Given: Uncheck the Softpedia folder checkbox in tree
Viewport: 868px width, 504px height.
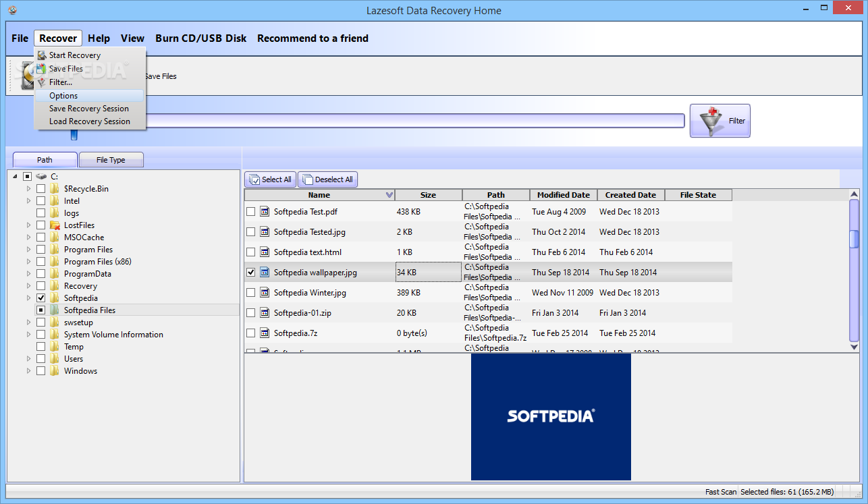Looking at the screenshot, I should [x=41, y=298].
